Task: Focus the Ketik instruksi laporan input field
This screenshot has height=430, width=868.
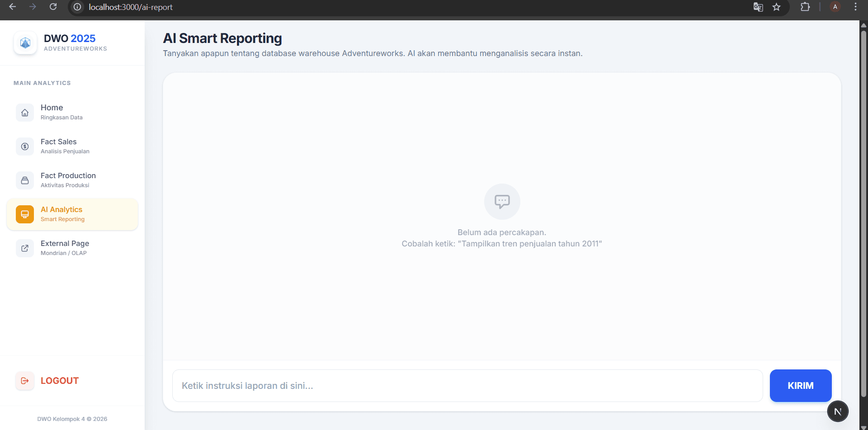Action: coord(467,386)
